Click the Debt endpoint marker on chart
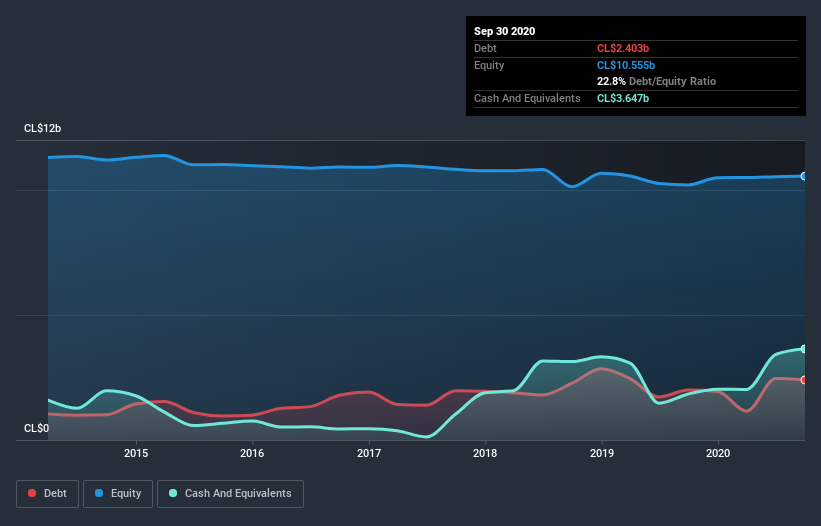The height and width of the screenshot is (526, 821). 804,380
